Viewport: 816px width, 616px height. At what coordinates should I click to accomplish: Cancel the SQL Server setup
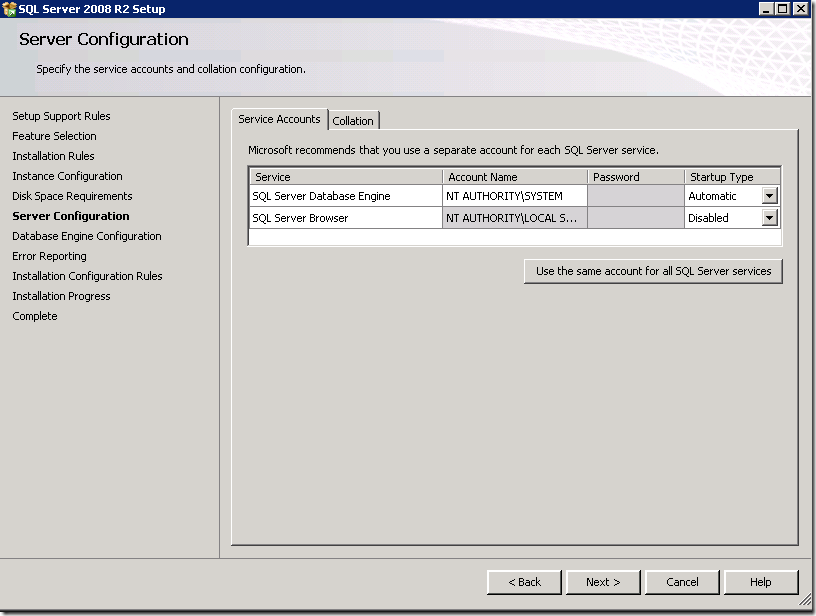[682, 582]
